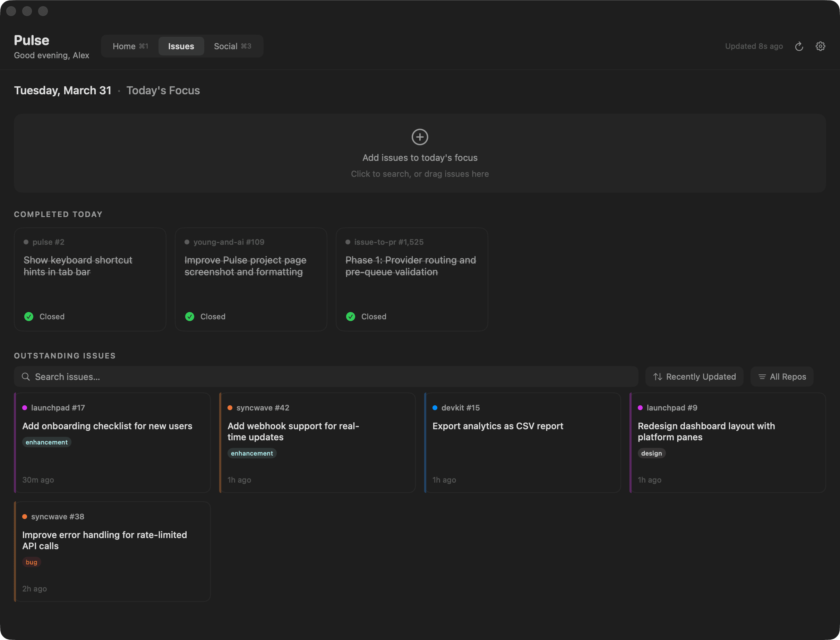
Task: Click the sort arrows icon on Recently Updated
Action: coord(658,377)
